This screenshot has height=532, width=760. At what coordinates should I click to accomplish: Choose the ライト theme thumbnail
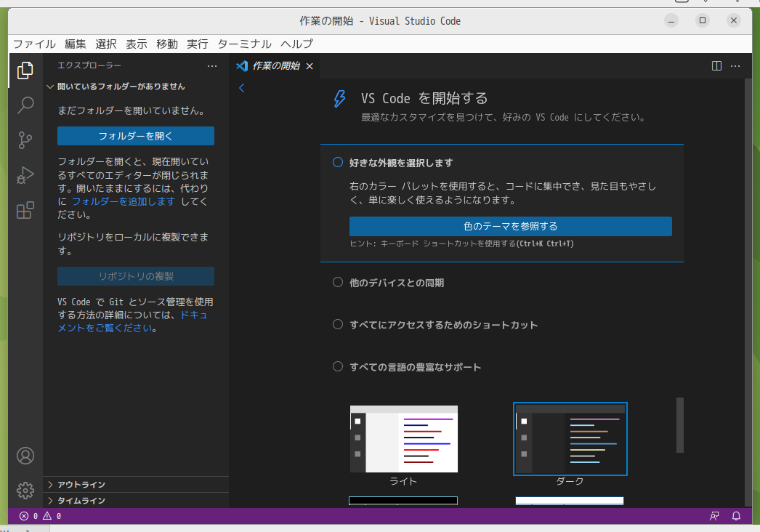tap(404, 439)
